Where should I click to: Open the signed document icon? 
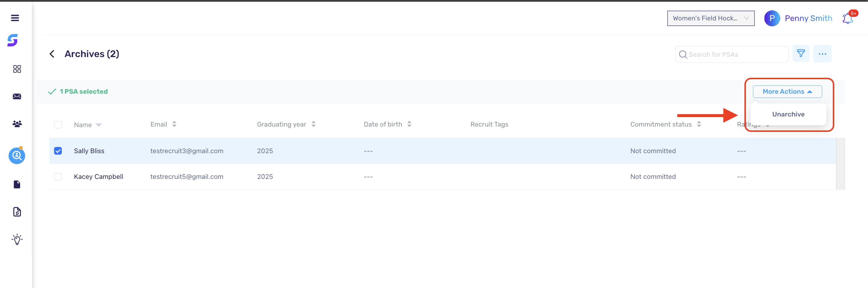[17, 212]
